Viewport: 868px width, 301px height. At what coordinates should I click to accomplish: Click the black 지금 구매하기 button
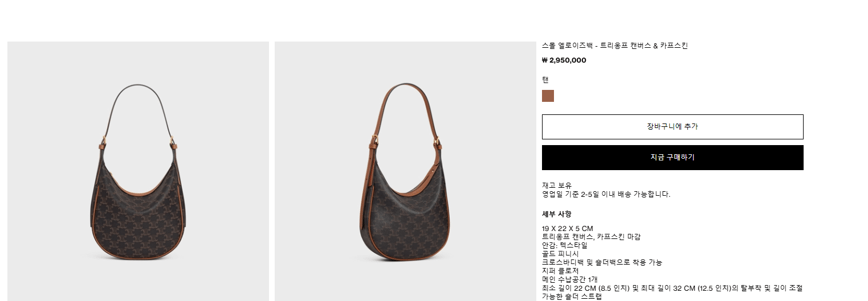(673, 158)
